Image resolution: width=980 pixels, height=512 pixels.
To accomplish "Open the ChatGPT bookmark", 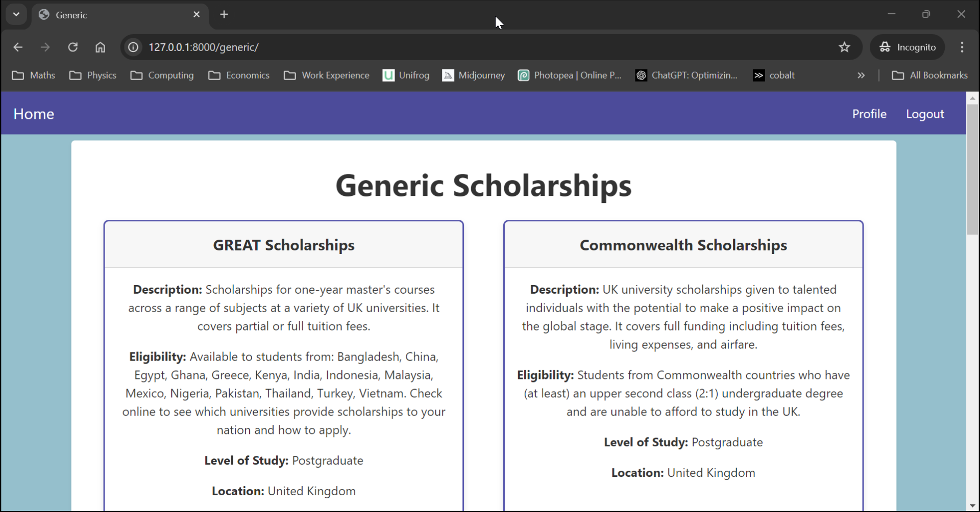I will click(687, 75).
